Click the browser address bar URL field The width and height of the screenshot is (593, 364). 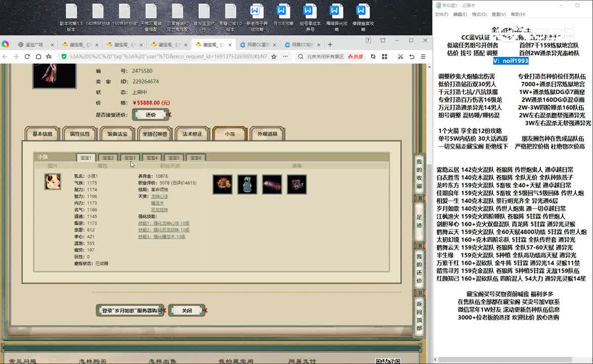168,57
